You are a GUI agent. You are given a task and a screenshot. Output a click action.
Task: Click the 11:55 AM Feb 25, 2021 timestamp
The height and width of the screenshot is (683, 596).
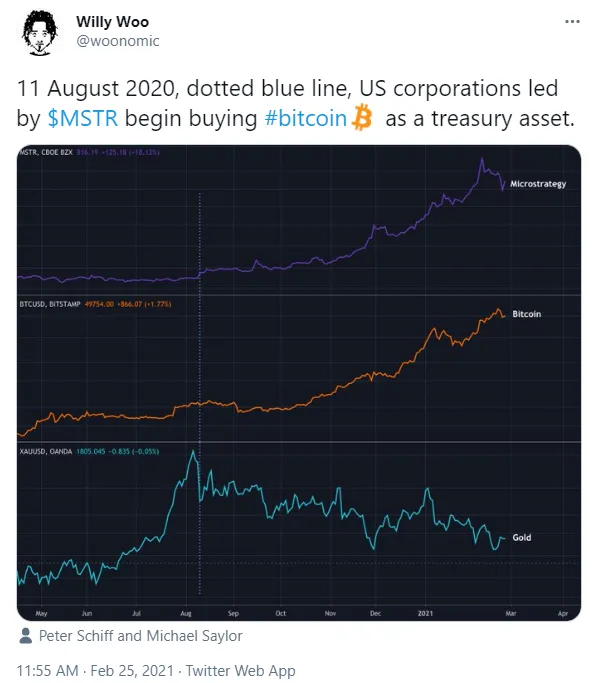coord(95,670)
